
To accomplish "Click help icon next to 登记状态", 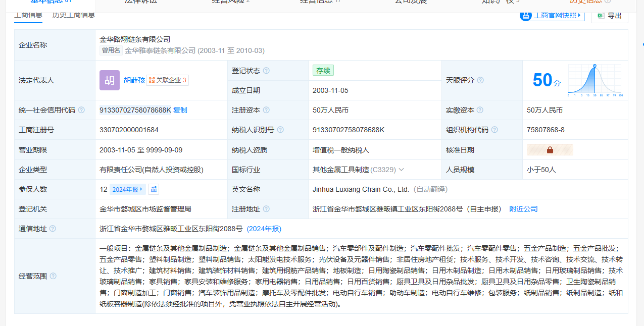I will pyautogui.click(x=266, y=71).
